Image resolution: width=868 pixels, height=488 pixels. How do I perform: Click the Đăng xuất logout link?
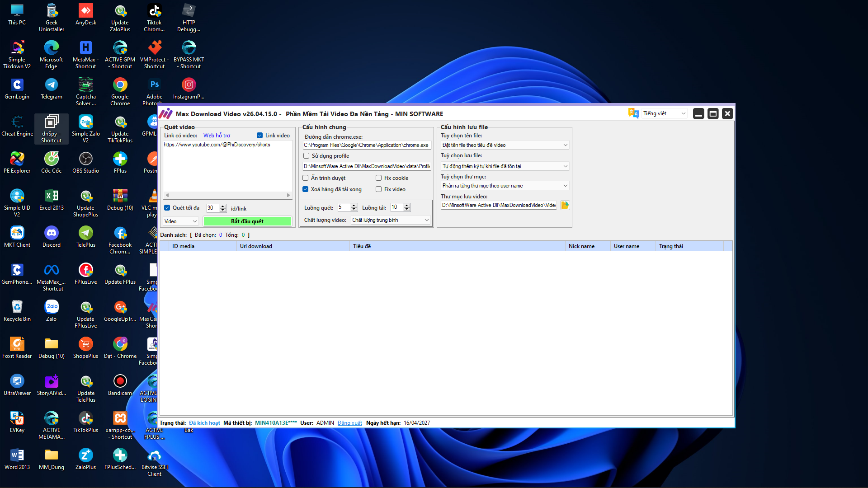(350, 423)
